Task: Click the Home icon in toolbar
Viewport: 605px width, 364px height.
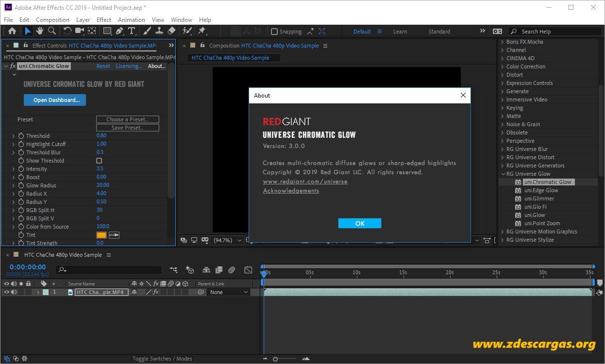Action: pos(12,31)
